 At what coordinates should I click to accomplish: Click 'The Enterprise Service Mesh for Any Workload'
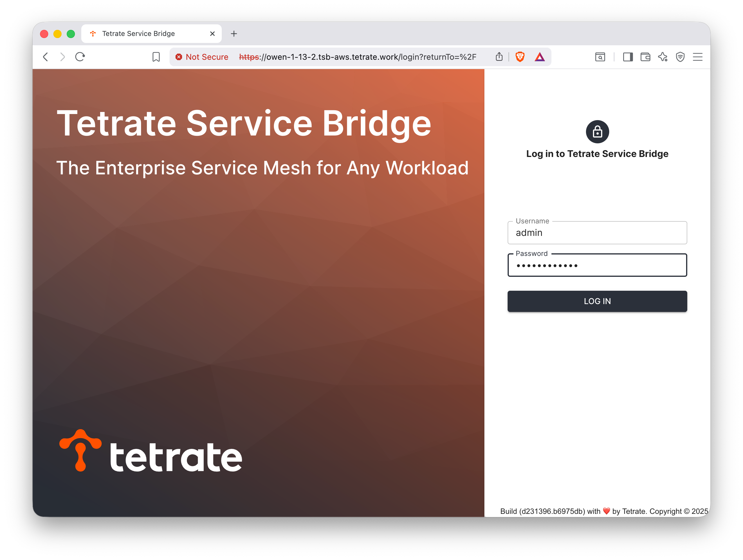click(x=262, y=168)
